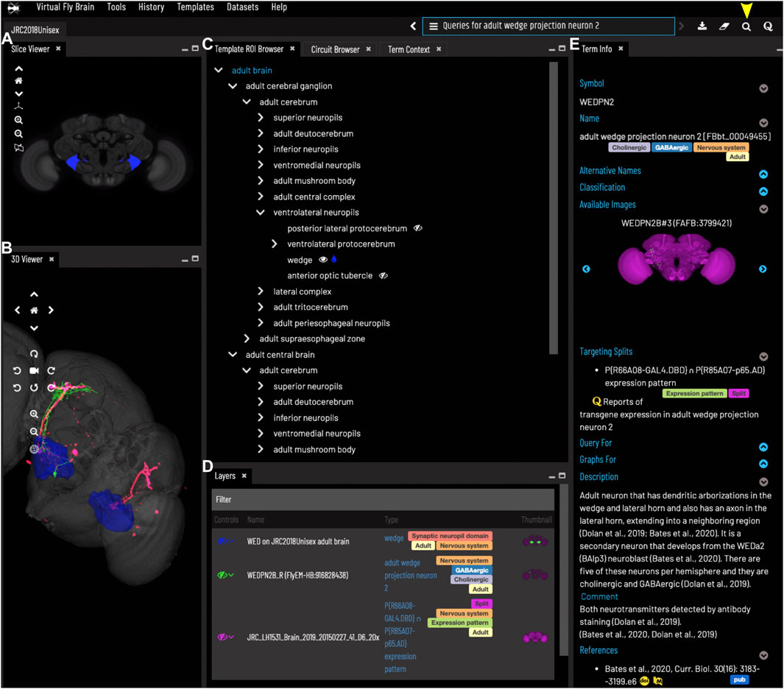Toggle visibility of the JRC_LH1531_Brain layer
Screen dimensions: 784x689
tap(222, 637)
